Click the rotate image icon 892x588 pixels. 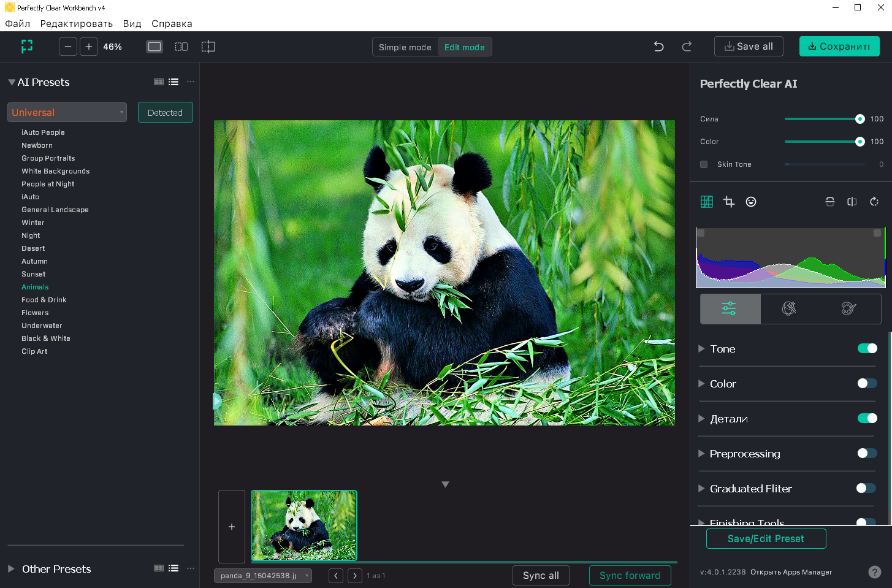874,202
